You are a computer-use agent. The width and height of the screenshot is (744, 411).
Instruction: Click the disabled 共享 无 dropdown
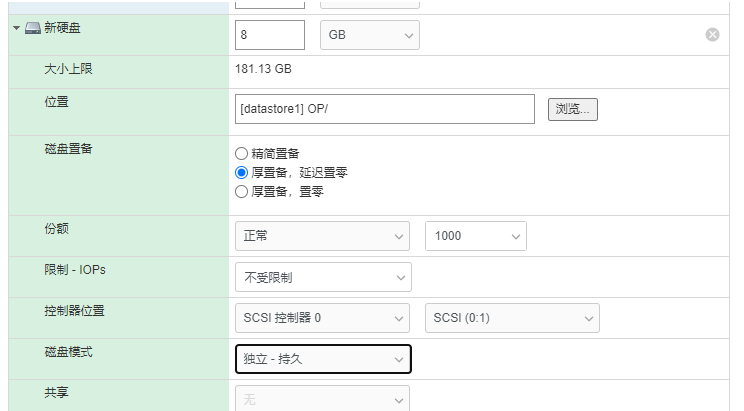click(322, 398)
